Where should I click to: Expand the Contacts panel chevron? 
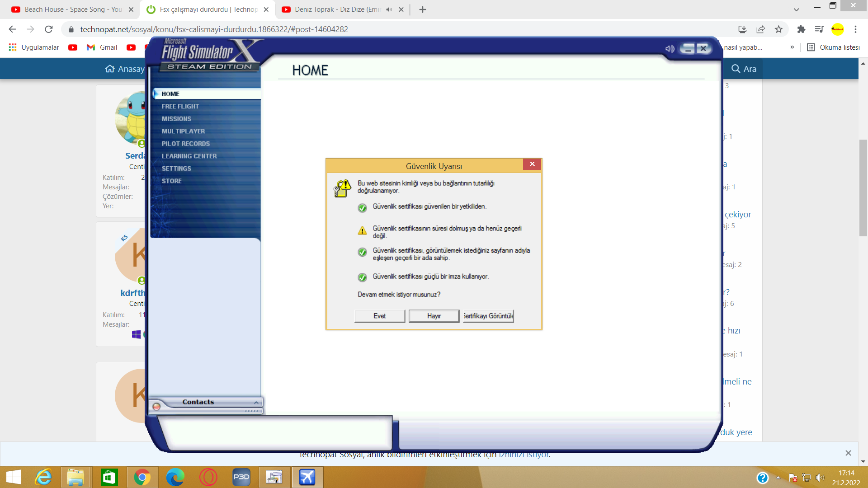[256, 402]
